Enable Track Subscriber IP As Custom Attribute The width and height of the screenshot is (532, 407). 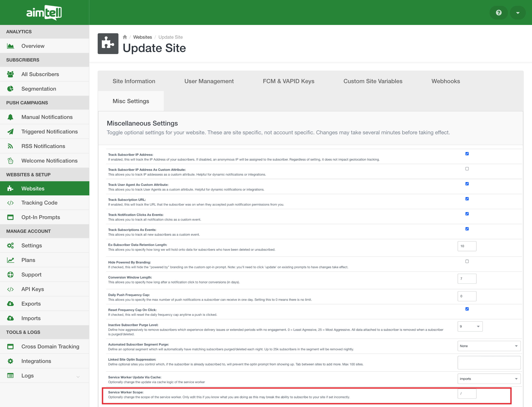click(467, 169)
